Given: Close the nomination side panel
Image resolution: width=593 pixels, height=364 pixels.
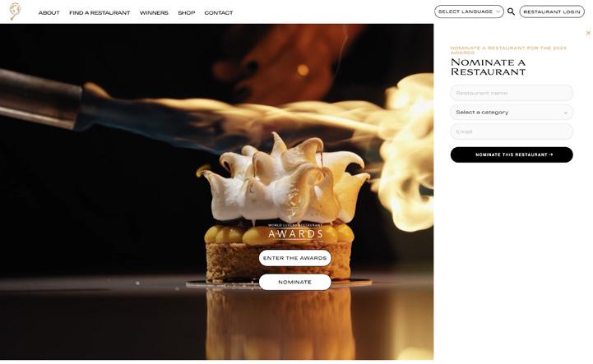Looking at the screenshot, I should (588, 33).
